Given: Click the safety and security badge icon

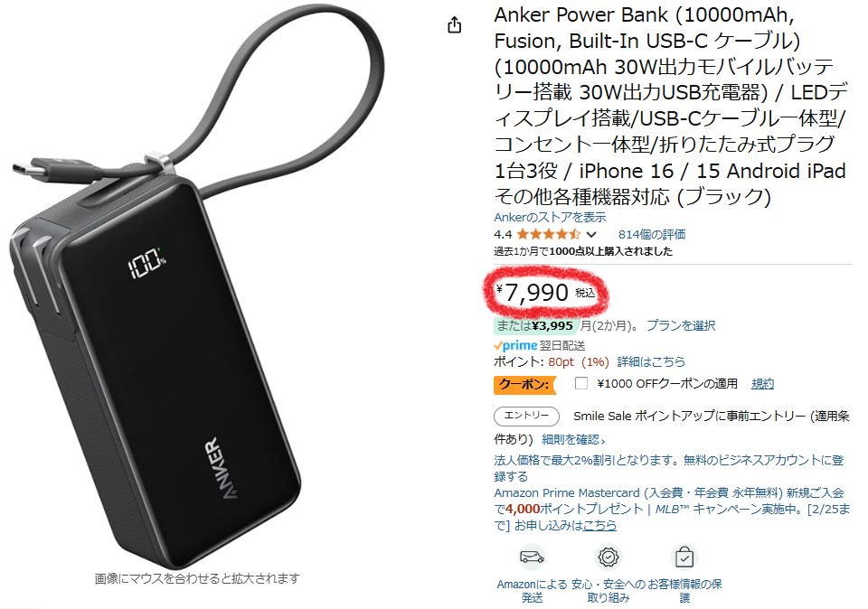Looking at the screenshot, I should pos(608,557).
